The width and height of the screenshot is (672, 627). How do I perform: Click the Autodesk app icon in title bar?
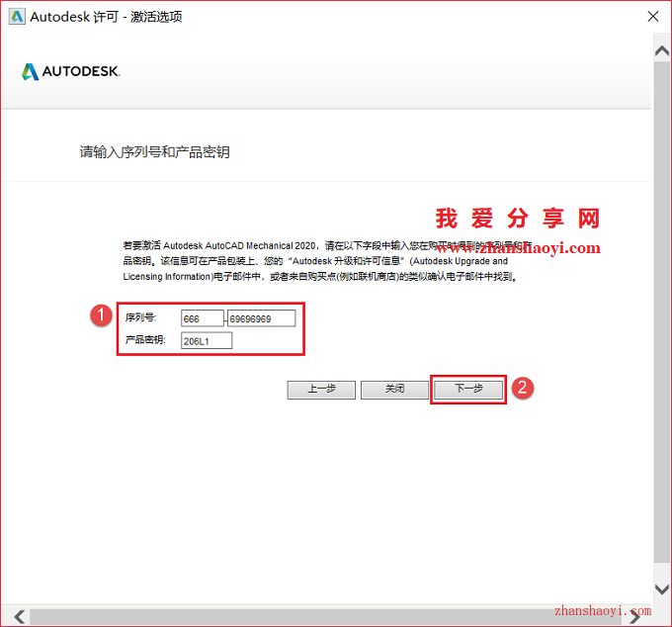17,16
